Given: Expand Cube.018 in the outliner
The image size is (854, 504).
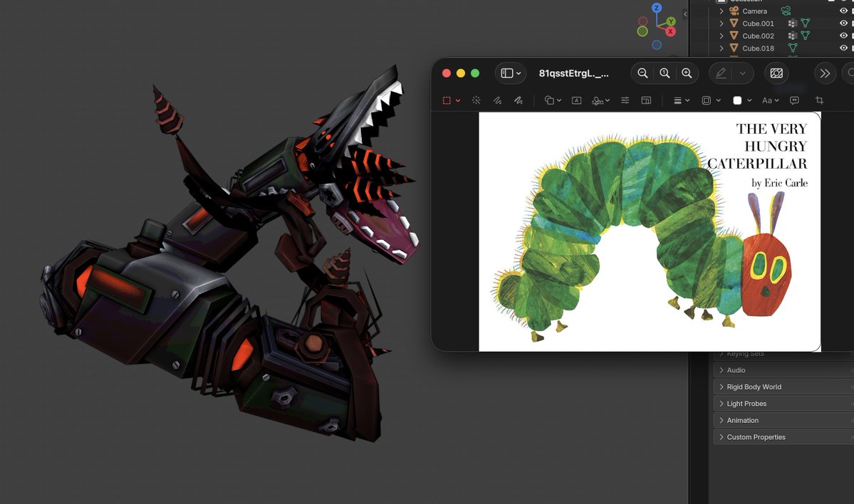Looking at the screenshot, I should [x=722, y=48].
